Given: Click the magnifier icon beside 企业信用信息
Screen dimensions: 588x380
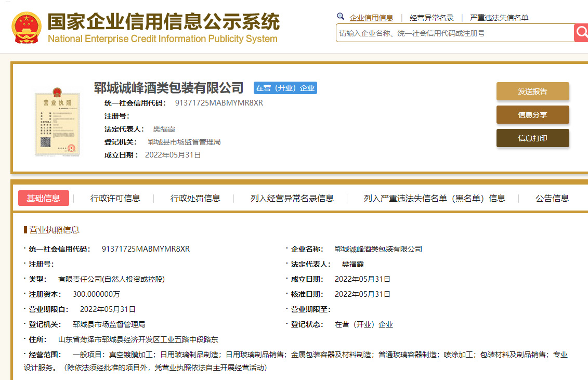Looking at the screenshot, I should tap(341, 16).
